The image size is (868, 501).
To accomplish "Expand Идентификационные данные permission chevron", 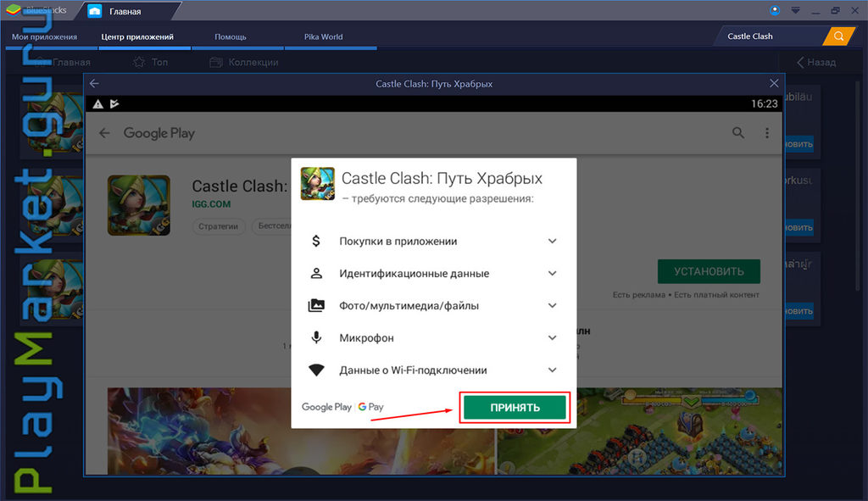I will [x=552, y=273].
